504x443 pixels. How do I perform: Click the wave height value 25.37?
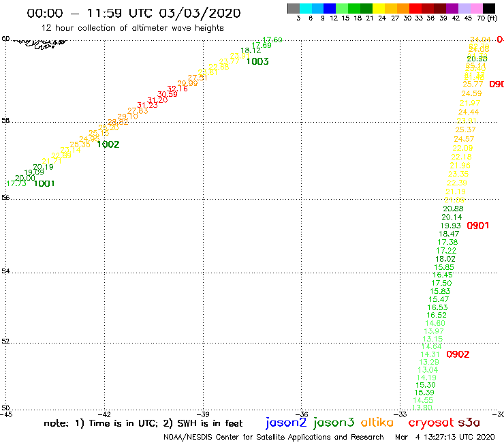point(465,129)
